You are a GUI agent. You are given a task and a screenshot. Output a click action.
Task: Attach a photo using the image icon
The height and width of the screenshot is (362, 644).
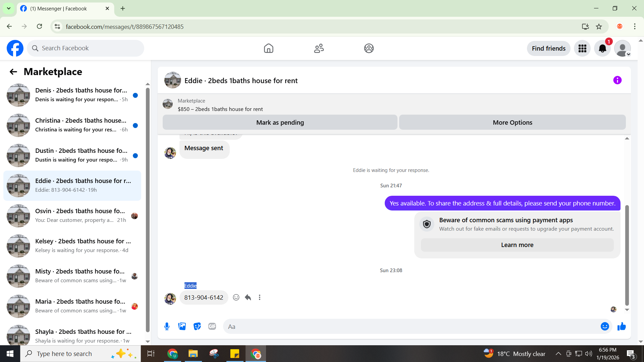click(x=182, y=326)
